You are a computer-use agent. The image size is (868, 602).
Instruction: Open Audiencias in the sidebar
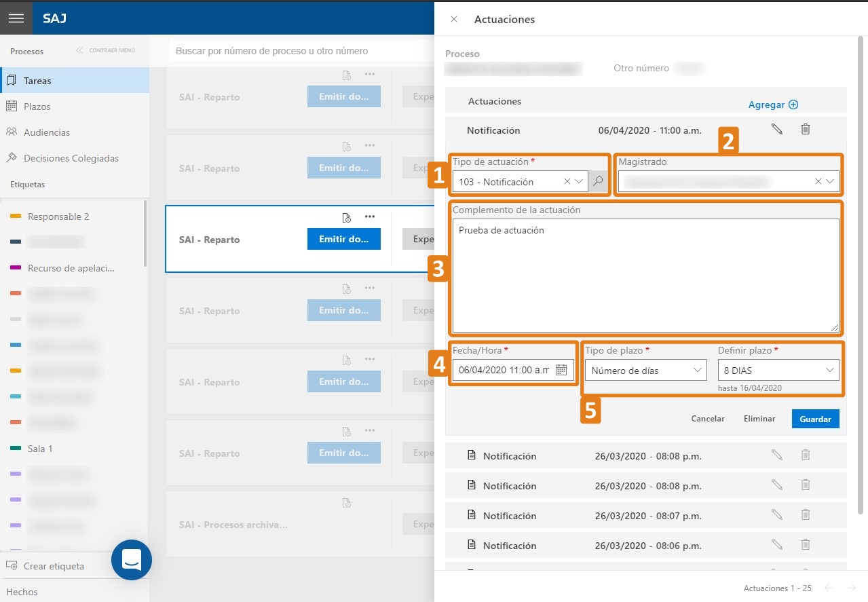click(75, 132)
